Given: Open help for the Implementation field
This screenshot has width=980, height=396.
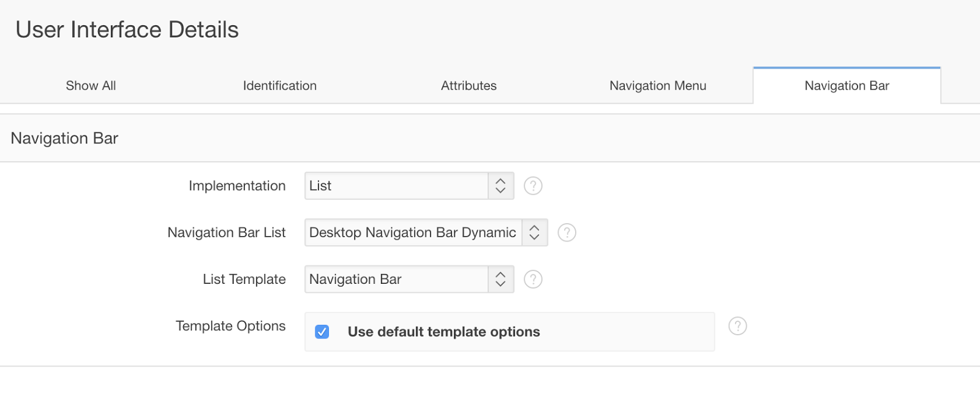Looking at the screenshot, I should (533, 186).
